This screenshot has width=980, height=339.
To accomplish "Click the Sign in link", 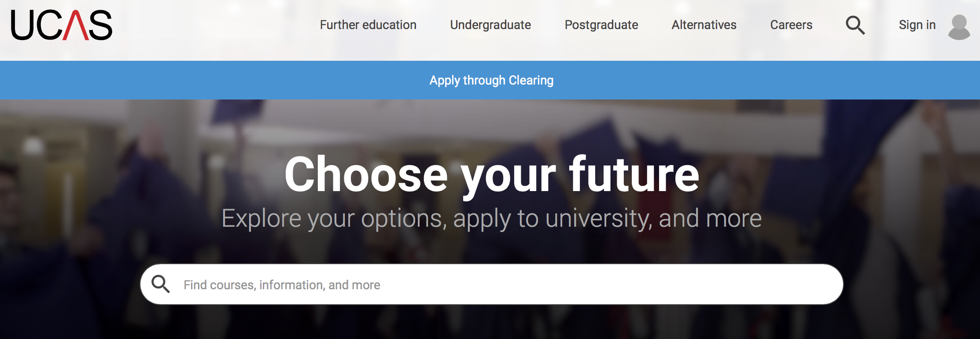I will click(x=917, y=25).
